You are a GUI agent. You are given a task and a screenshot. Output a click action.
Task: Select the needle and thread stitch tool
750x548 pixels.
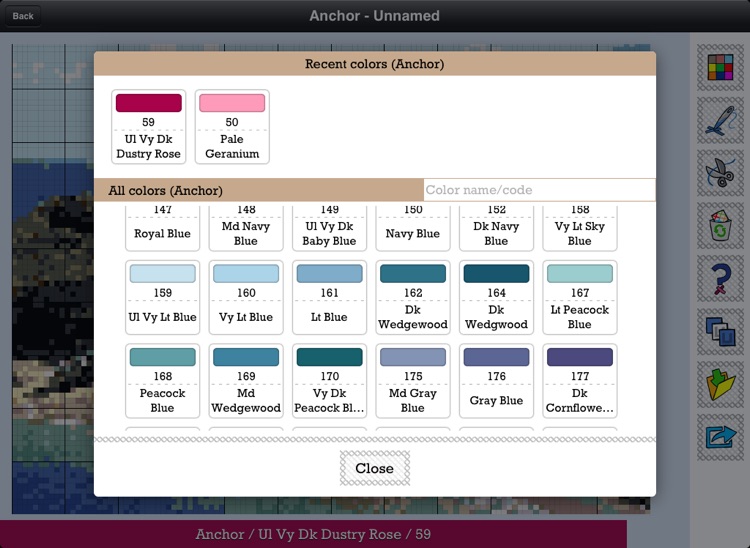(719, 120)
